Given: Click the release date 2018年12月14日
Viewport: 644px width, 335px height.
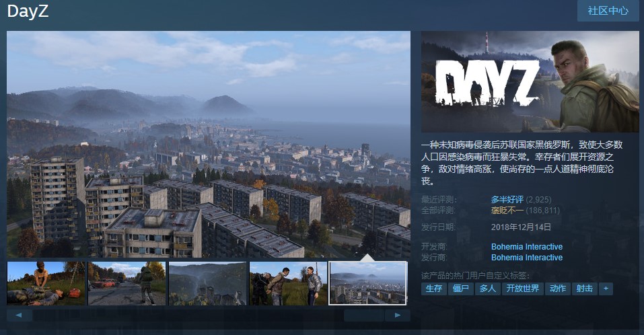Looking at the screenshot, I should pyautogui.click(x=522, y=227).
